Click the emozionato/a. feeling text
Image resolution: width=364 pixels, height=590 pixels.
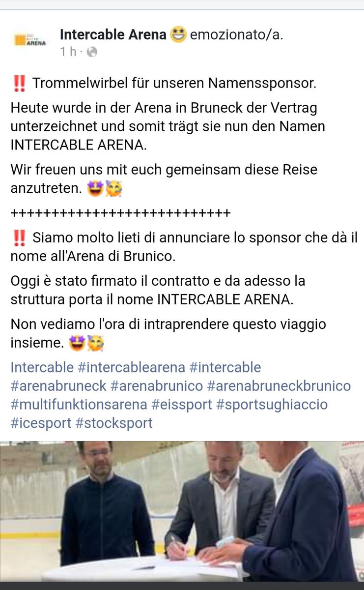[x=236, y=35]
